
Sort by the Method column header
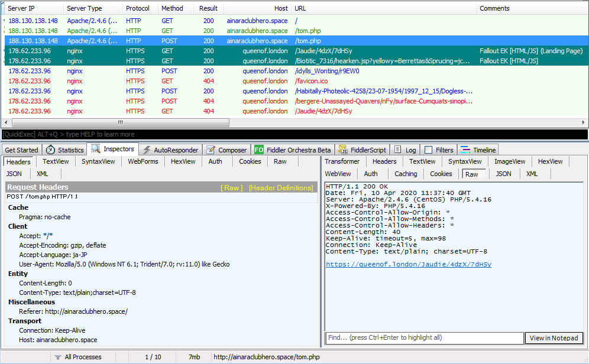[x=176, y=8]
